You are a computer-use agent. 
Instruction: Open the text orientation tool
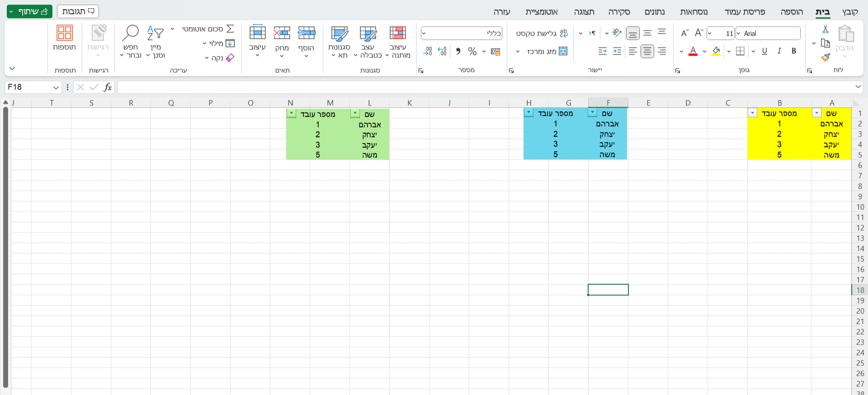click(x=617, y=33)
